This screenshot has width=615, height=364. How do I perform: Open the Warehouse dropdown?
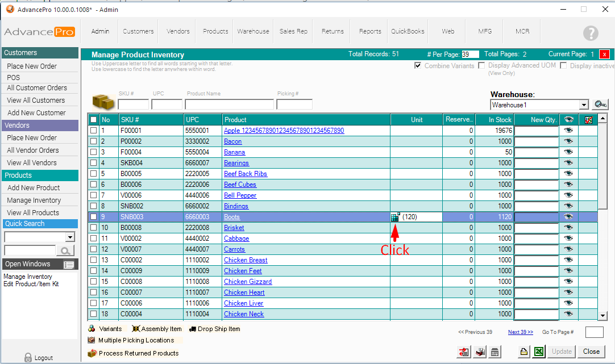pos(584,105)
